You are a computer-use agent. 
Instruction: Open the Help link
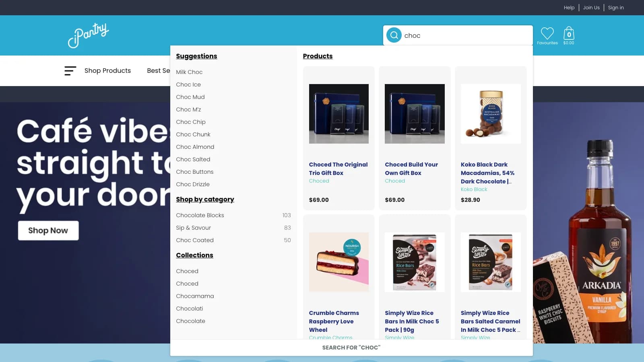pyautogui.click(x=569, y=8)
